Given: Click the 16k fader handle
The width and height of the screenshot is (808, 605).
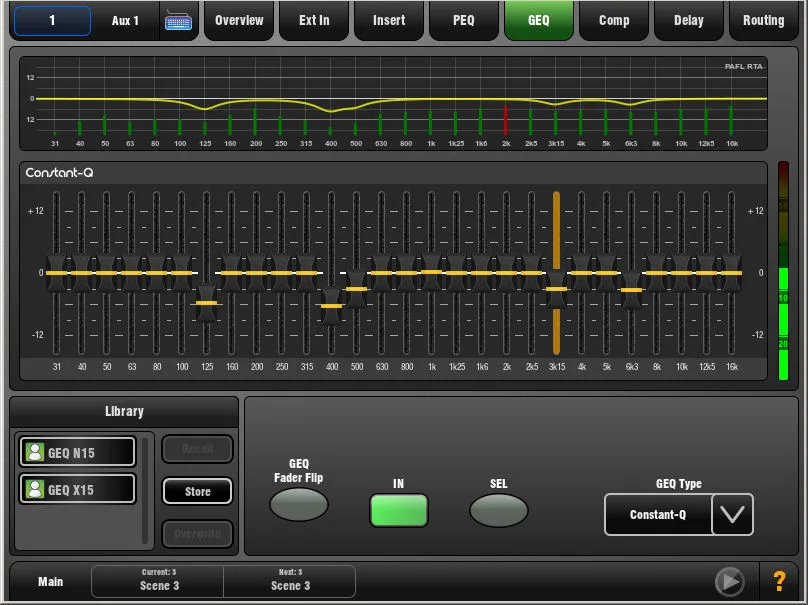Looking at the screenshot, I should pyautogui.click(x=731, y=273).
